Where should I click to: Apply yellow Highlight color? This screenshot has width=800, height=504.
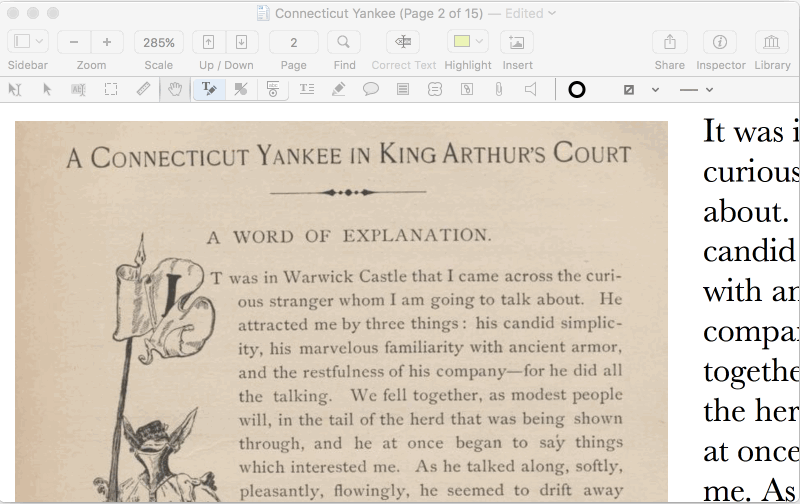click(x=462, y=41)
